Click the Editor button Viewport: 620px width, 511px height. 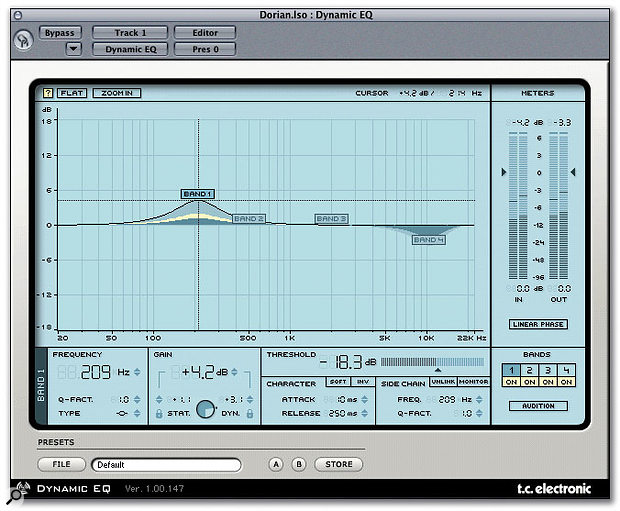tap(205, 33)
